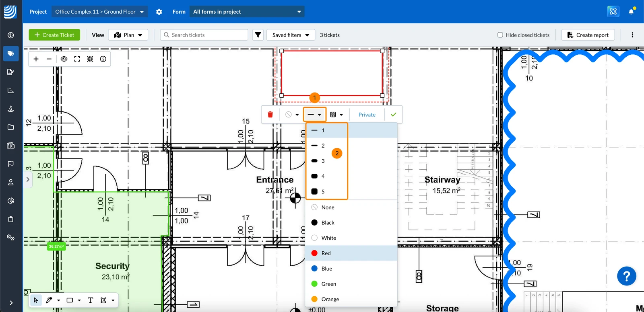Open project settings gear icon
The image size is (644, 312).
(x=159, y=12)
